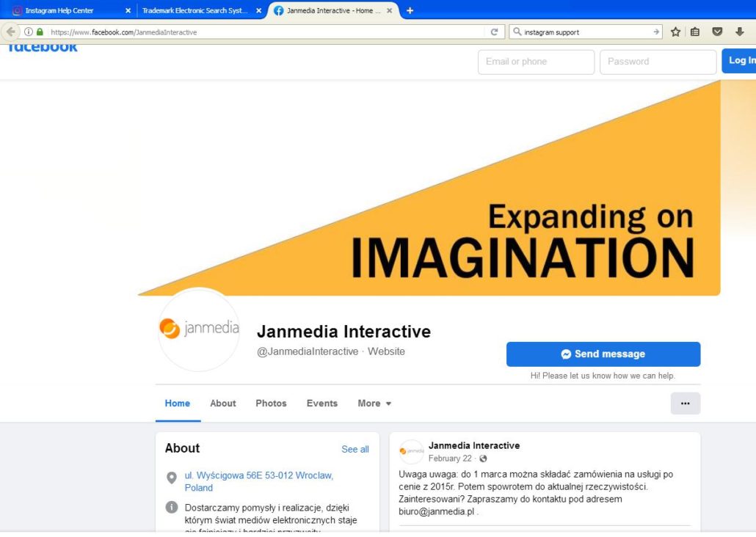Open the Events page tab
The image size is (756, 537).
tap(322, 403)
